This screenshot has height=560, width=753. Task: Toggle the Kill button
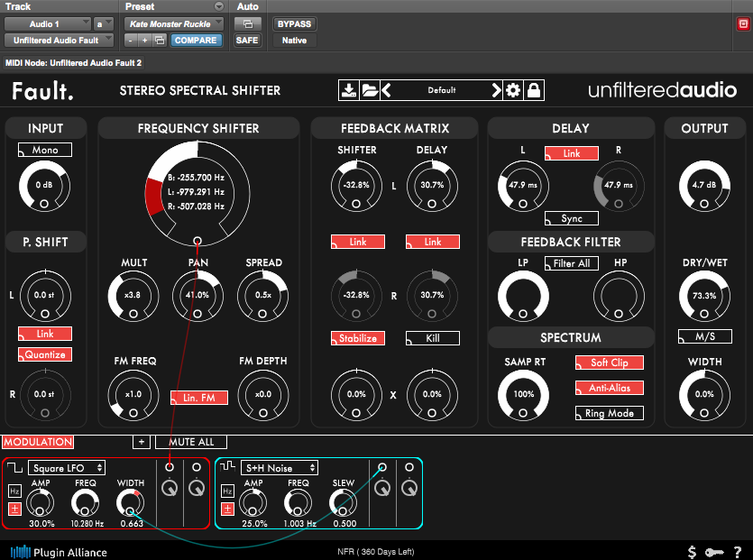point(433,338)
